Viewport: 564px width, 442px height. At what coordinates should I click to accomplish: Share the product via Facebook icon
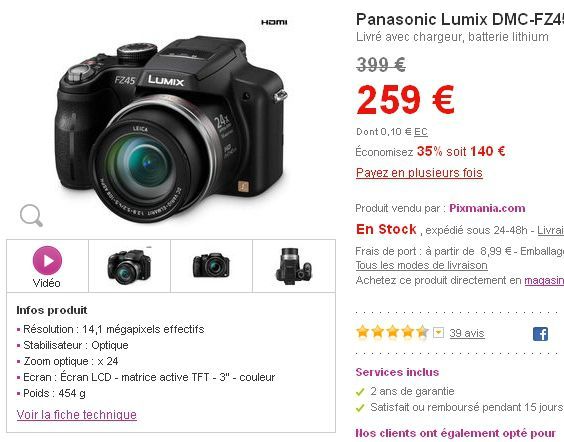click(x=540, y=334)
